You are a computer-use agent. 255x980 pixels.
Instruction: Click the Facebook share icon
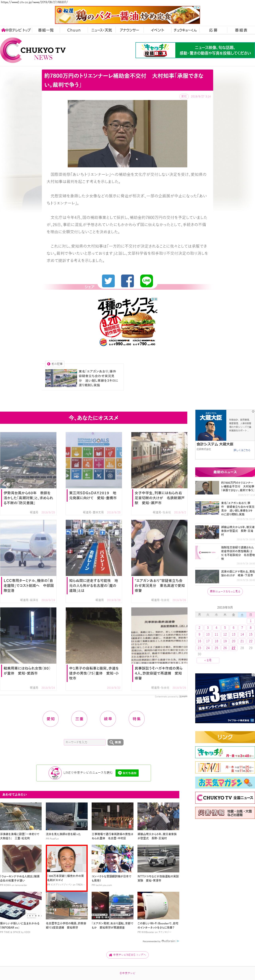(x=127, y=281)
